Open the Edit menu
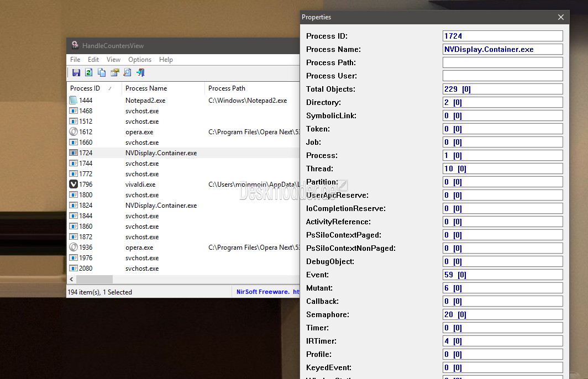The height and width of the screenshot is (379, 588). pos(93,60)
